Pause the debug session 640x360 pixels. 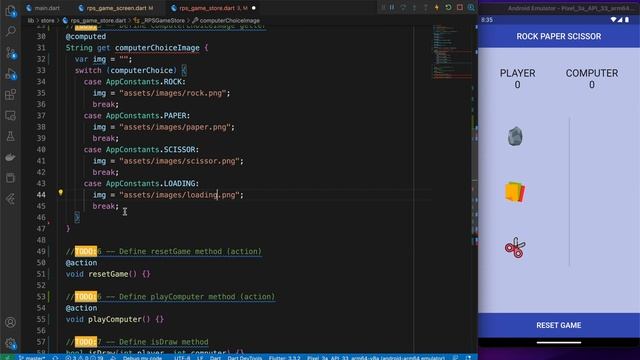coord(392,7)
